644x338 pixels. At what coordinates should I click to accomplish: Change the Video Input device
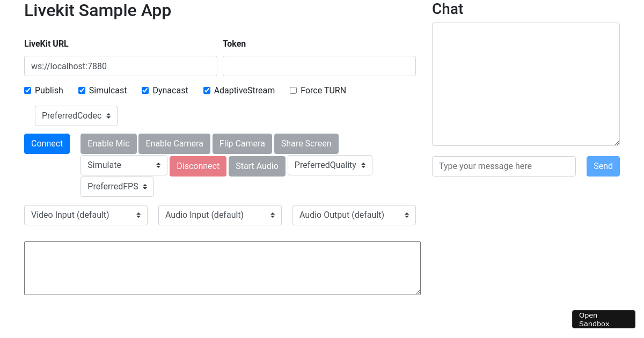tap(85, 215)
